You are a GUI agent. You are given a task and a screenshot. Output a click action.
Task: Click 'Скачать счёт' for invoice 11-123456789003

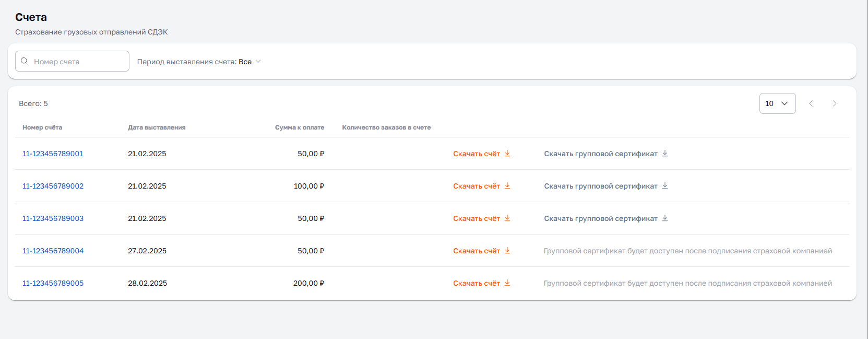(477, 218)
